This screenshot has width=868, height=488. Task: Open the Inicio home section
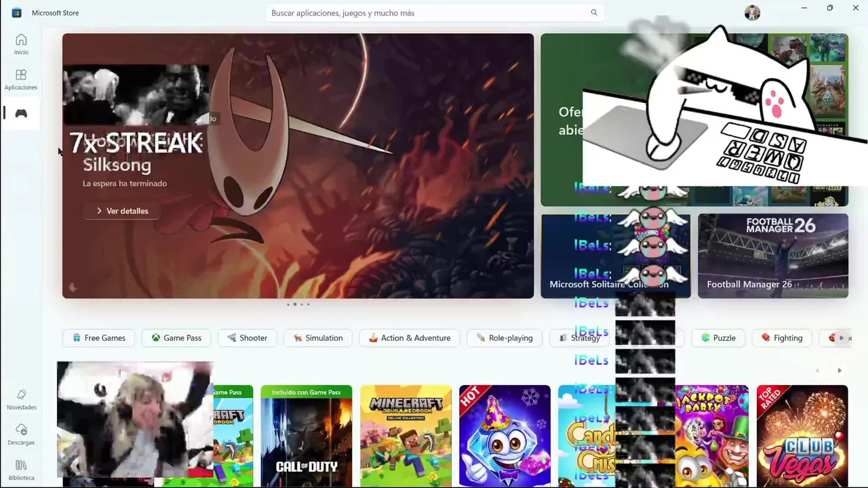(x=21, y=44)
